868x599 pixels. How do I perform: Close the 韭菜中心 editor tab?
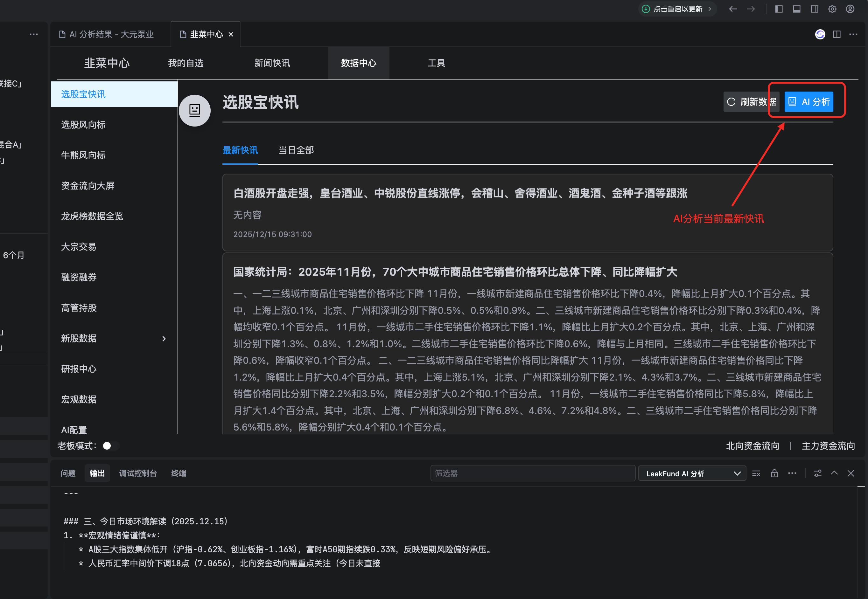(x=231, y=35)
